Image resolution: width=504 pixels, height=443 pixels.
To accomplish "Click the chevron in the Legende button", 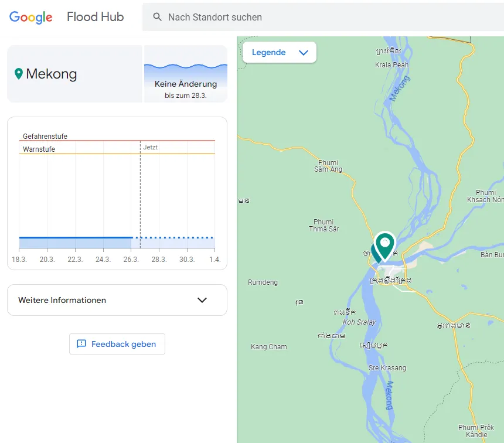I will click(304, 53).
